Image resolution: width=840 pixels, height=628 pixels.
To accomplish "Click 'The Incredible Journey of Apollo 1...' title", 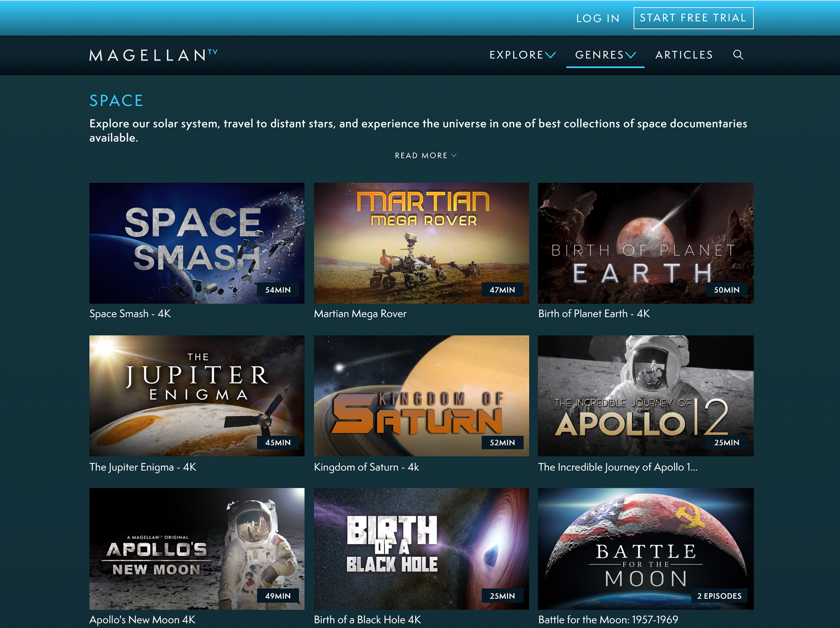I will click(x=618, y=467).
